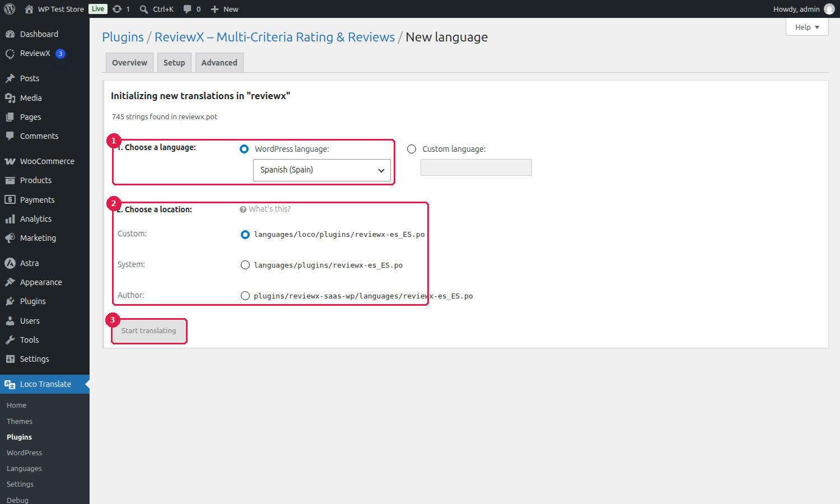Switch to the Advanced tab
Image resolution: width=840 pixels, height=504 pixels.
[220, 63]
